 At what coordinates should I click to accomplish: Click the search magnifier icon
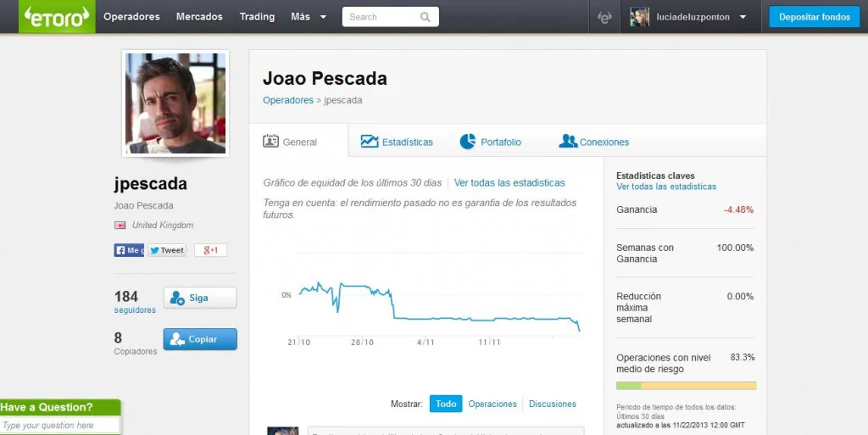coord(425,17)
